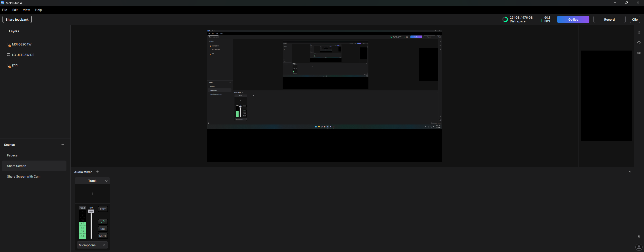The image size is (644, 252).
Task: Open the broadcast antenna panel icon
Action: point(639,53)
